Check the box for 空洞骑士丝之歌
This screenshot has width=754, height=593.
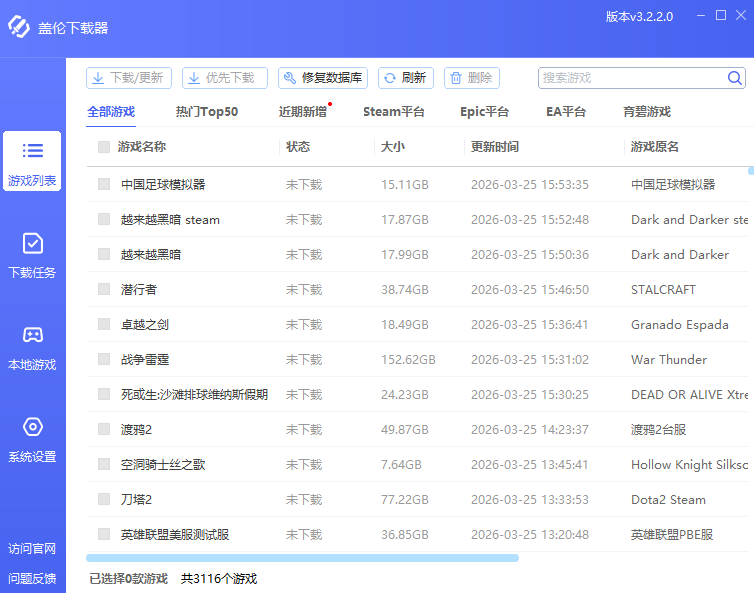104,464
